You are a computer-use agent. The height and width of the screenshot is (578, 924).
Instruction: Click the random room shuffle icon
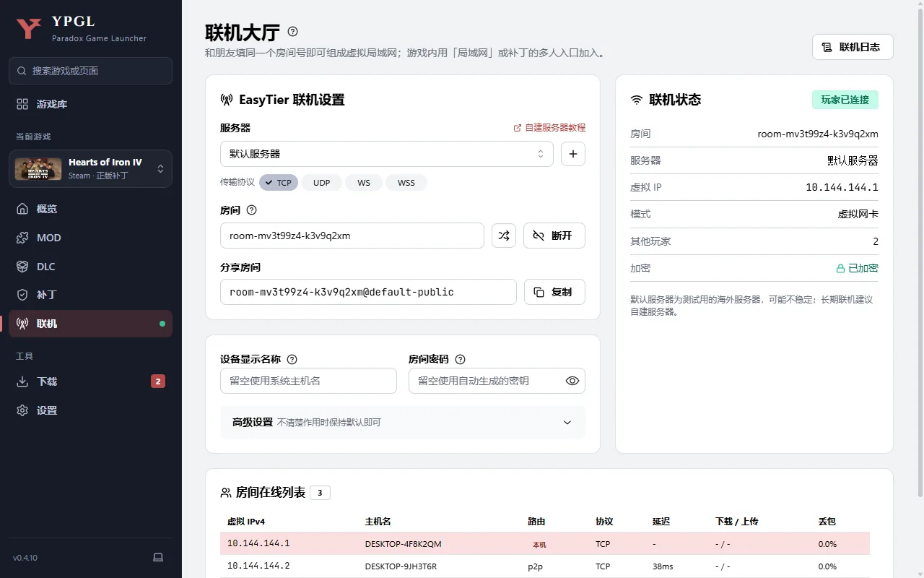tap(504, 236)
